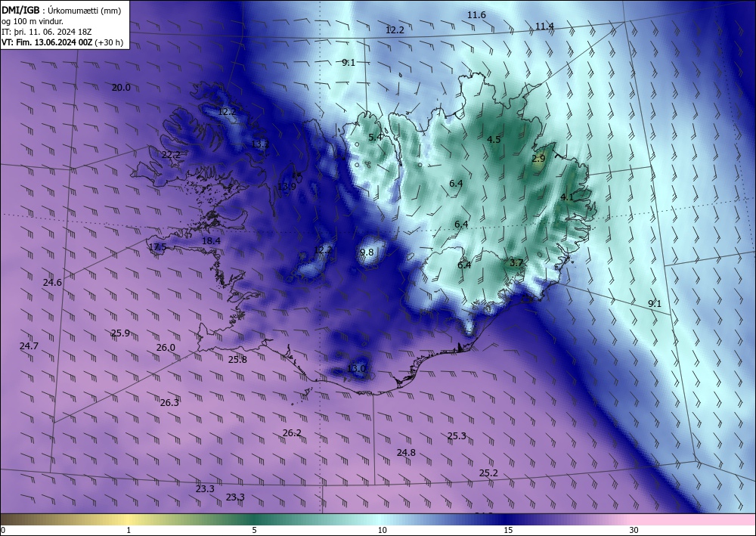The height and width of the screenshot is (536, 756).
Task: Select the 2.9 minimum value label
Action: (538, 158)
